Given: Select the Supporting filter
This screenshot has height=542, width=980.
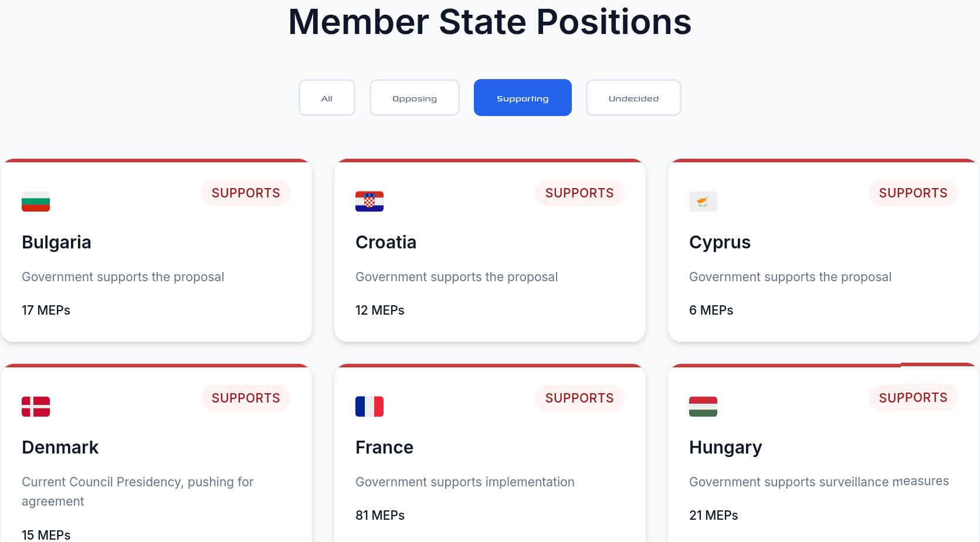Looking at the screenshot, I should click(523, 98).
